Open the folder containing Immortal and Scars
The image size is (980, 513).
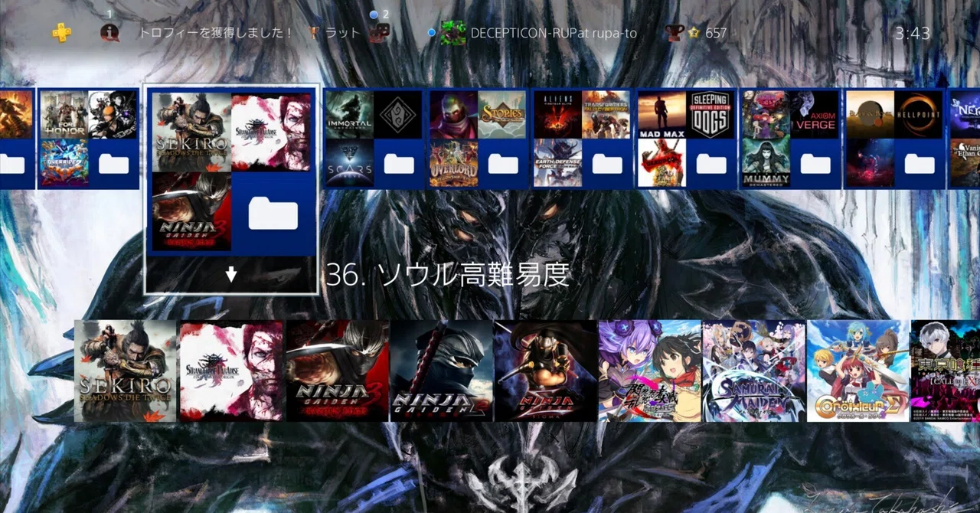(x=374, y=139)
